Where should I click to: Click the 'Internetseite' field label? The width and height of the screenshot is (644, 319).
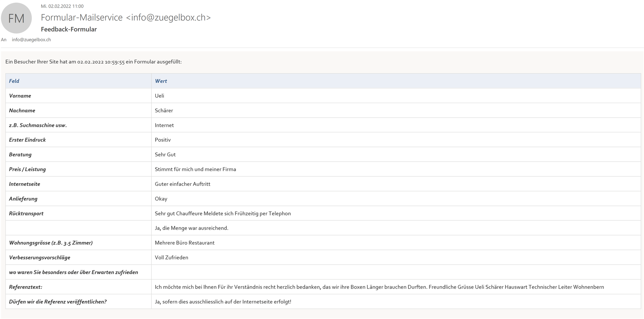click(x=24, y=184)
